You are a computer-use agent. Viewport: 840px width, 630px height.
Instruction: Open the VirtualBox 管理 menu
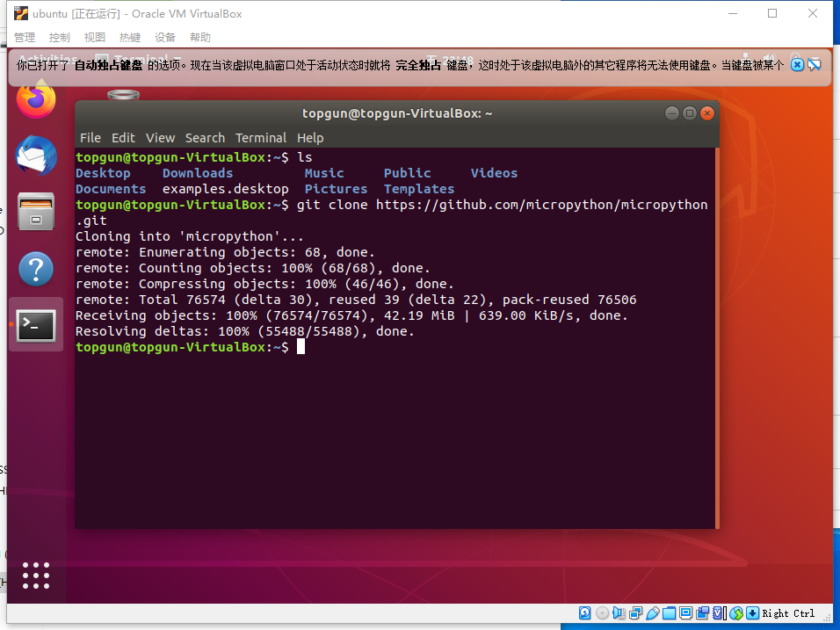(x=25, y=37)
